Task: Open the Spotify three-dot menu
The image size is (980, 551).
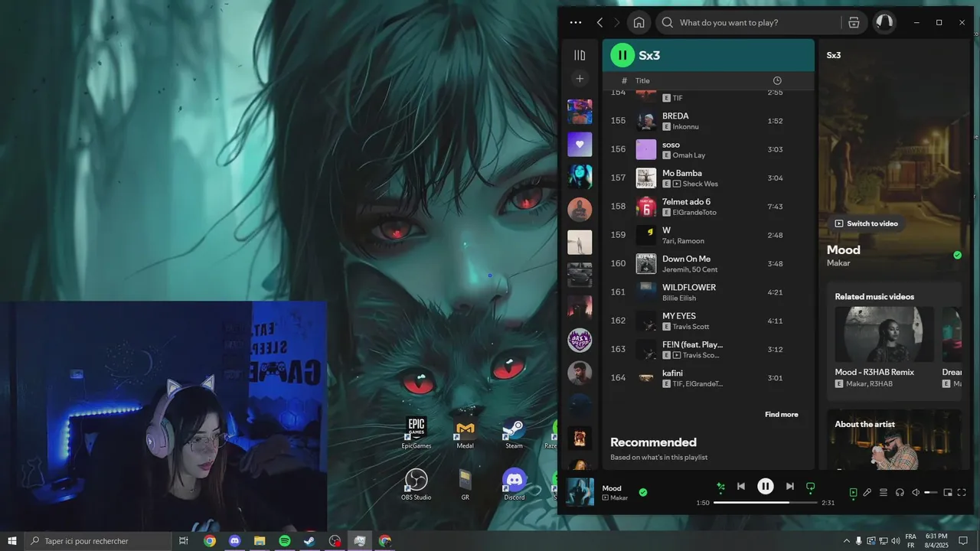Action: [x=576, y=23]
